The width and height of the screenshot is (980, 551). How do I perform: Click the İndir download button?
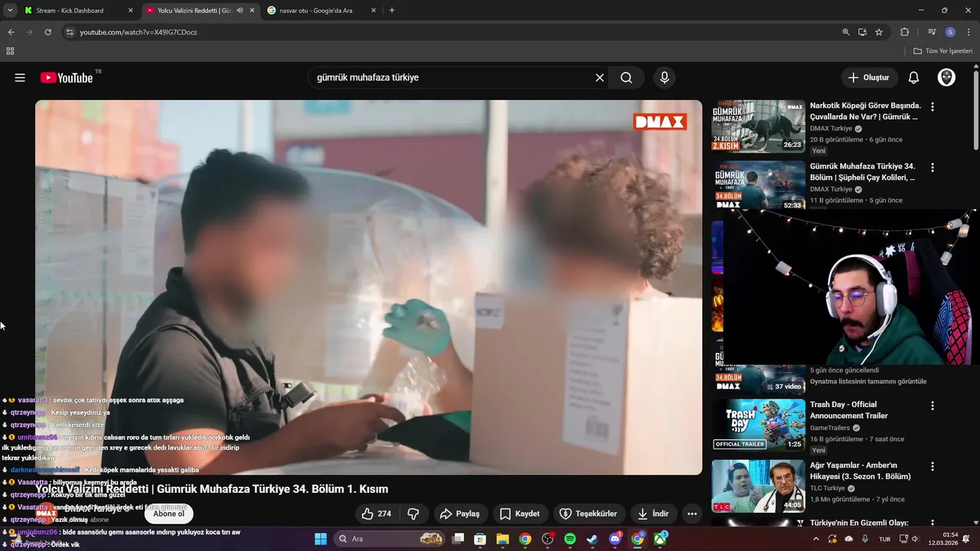(x=653, y=514)
